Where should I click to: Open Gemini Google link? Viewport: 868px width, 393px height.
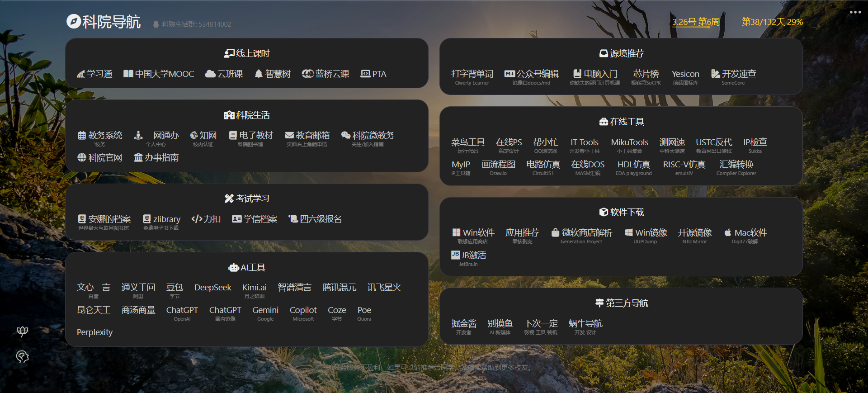click(x=265, y=313)
